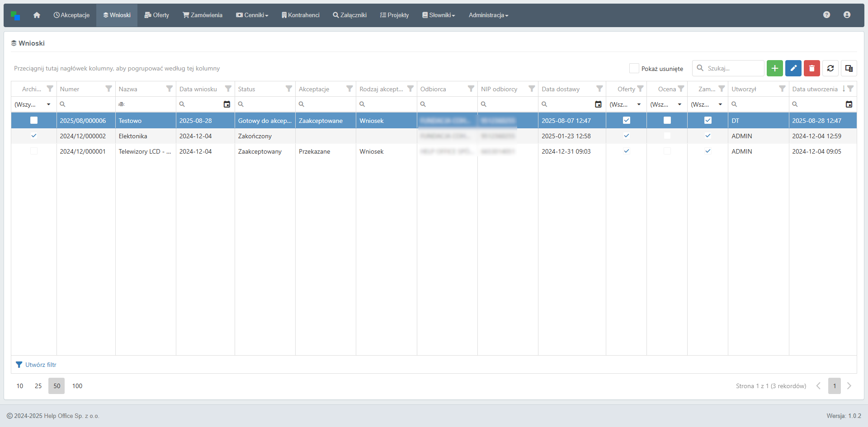Expand the Archi column filter dropdown
The width and height of the screenshot is (868, 427).
[48, 104]
